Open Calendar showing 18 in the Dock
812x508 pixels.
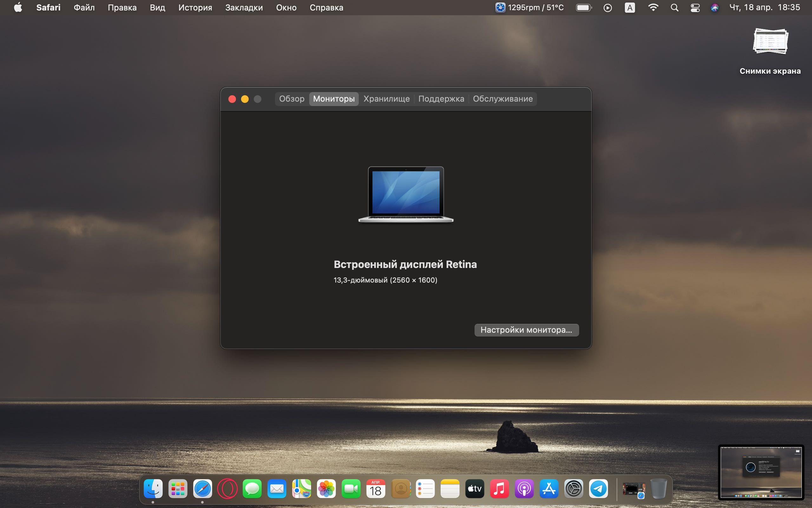(376, 489)
